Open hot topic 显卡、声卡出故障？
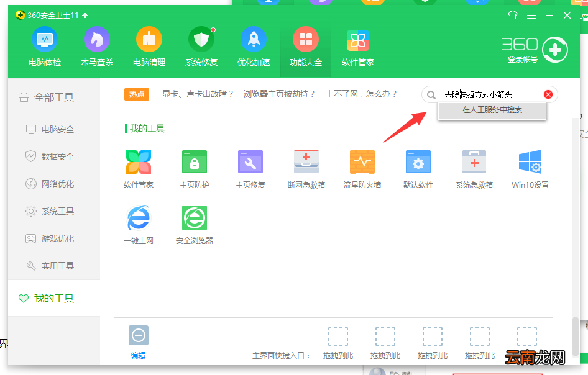 [198, 94]
